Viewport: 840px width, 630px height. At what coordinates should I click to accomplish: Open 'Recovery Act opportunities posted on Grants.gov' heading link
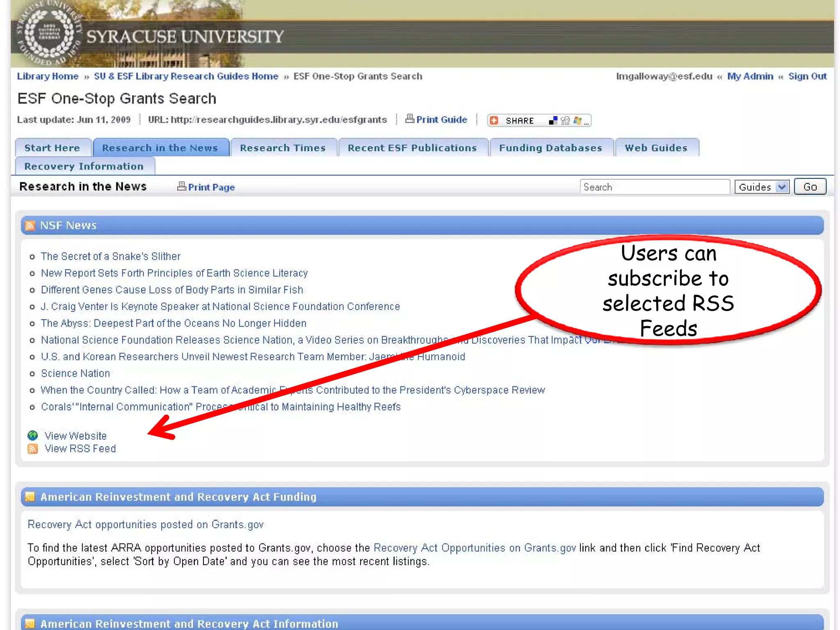click(146, 525)
